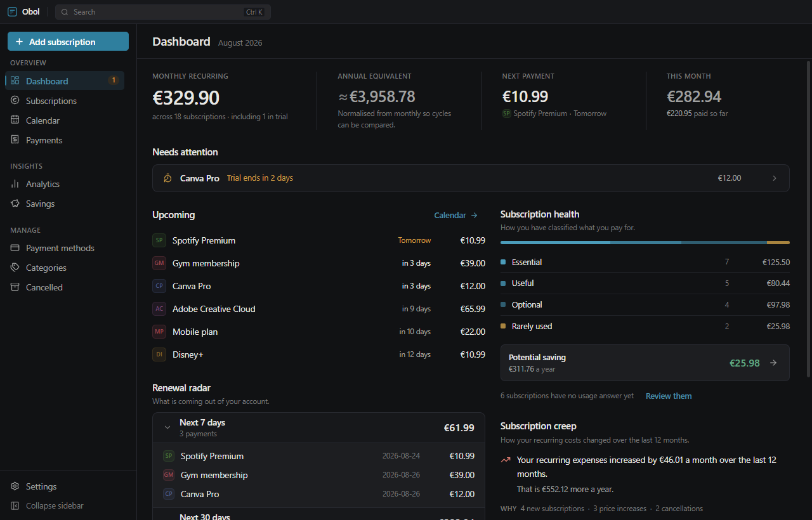
Task: Click the arrow on Potential saving card
Action: point(773,363)
